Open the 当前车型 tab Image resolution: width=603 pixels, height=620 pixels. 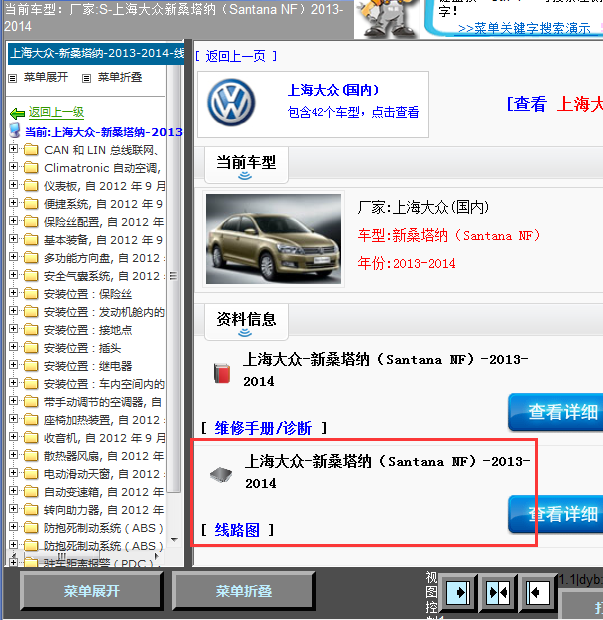(x=246, y=164)
